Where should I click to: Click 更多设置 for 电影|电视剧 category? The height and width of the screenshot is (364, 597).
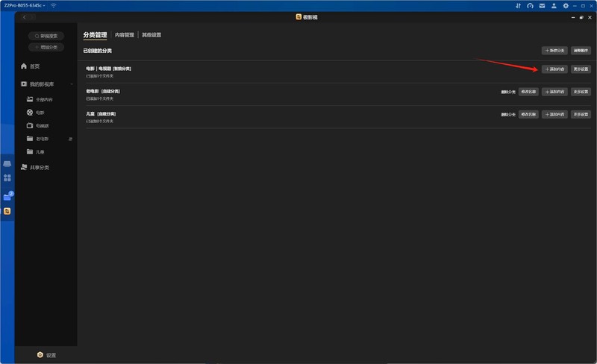pyautogui.click(x=581, y=69)
